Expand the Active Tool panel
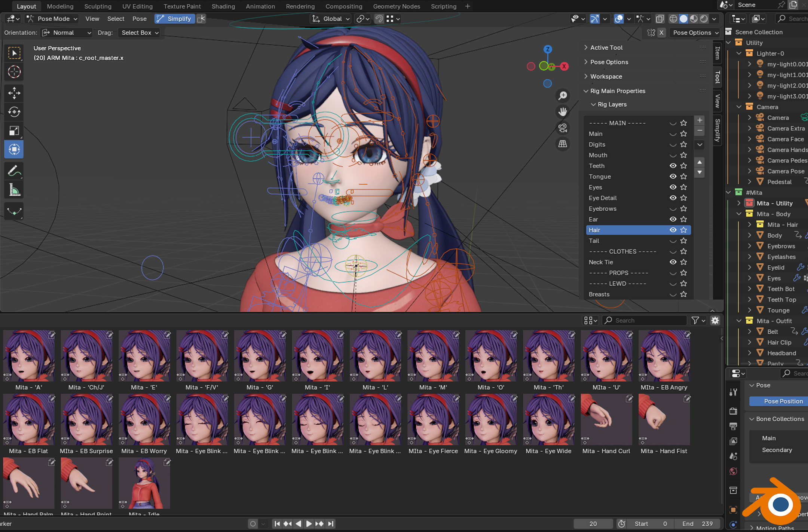This screenshot has height=532, width=808. tap(606, 48)
